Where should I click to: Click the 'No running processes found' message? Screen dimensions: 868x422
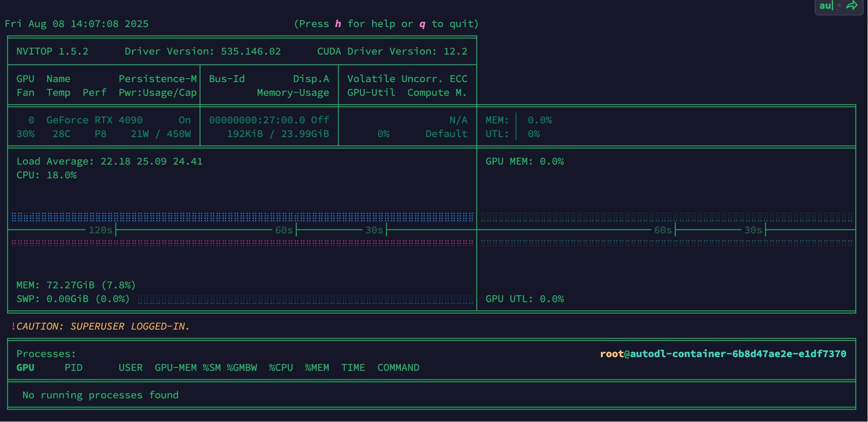tap(101, 395)
